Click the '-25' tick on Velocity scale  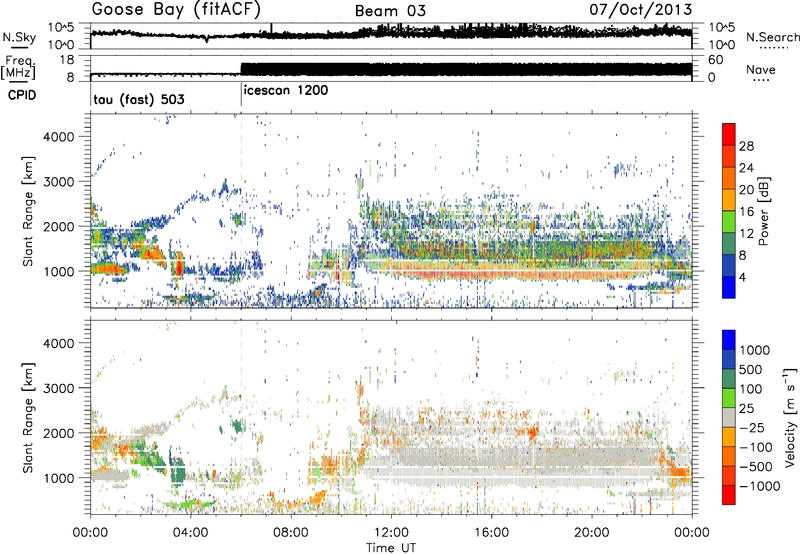[x=751, y=427]
